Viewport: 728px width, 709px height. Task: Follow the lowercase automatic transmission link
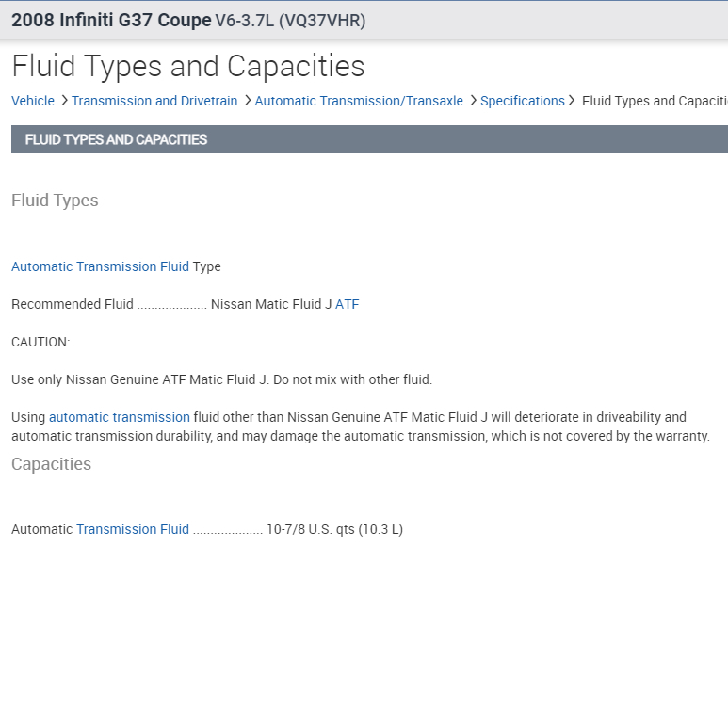pos(120,417)
